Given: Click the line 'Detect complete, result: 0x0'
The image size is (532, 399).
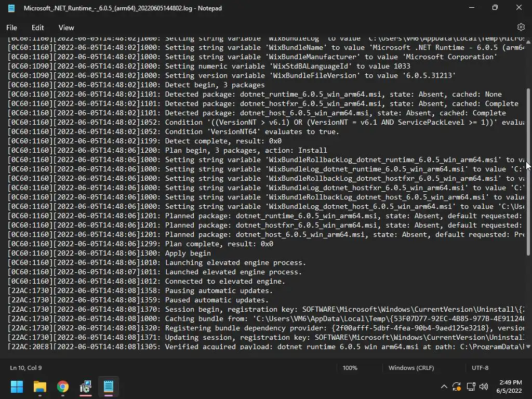Looking at the screenshot, I should tap(144, 141).
